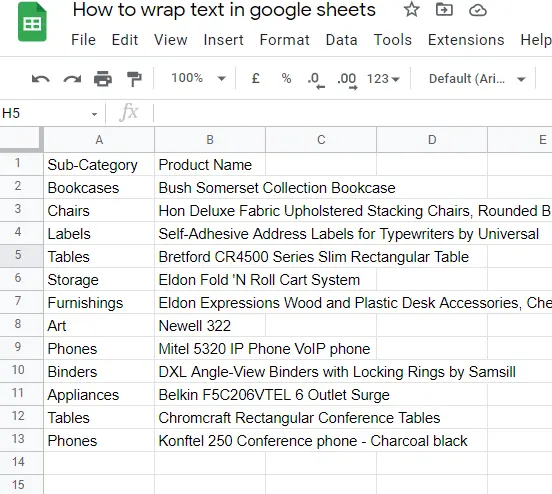The height and width of the screenshot is (494, 552).
Task: Select column A header
Action: [x=99, y=140]
